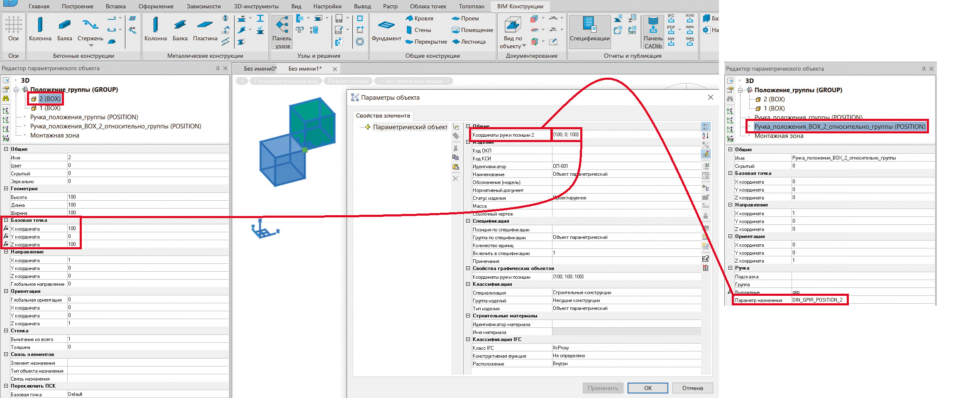Open the Стержень tool
This screenshot has width=980, height=398.
coord(90,31)
